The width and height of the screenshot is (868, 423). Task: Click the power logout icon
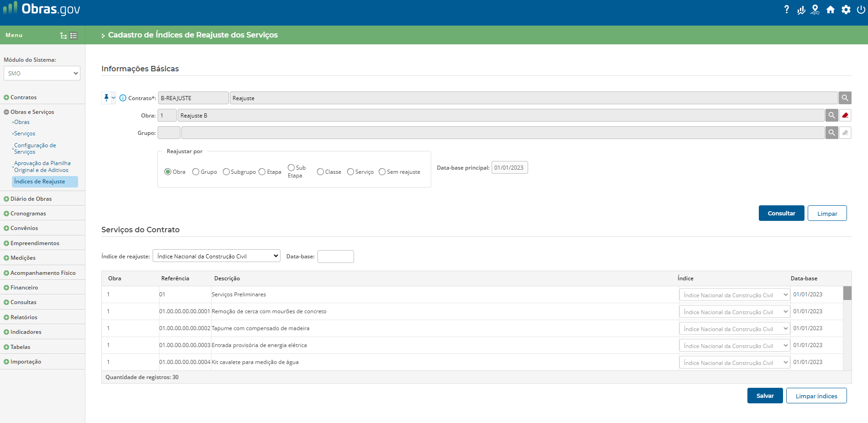pyautogui.click(x=861, y=10)
